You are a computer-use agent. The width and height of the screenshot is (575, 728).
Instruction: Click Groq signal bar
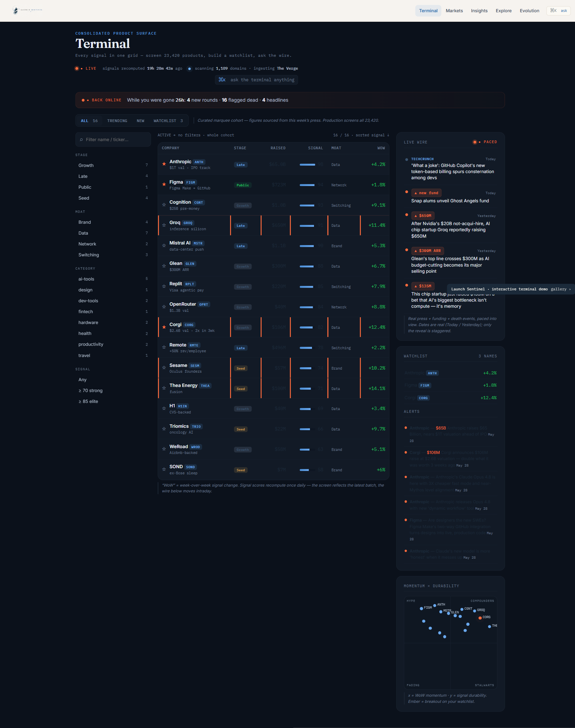click(307, 226)
